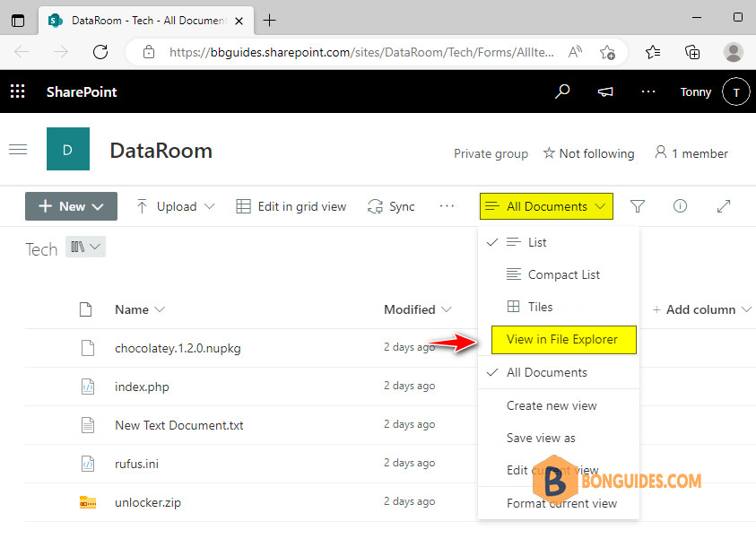This screenshot has height=539, width=756.
Task: Click the Private group label
Action: click(491, 153)
